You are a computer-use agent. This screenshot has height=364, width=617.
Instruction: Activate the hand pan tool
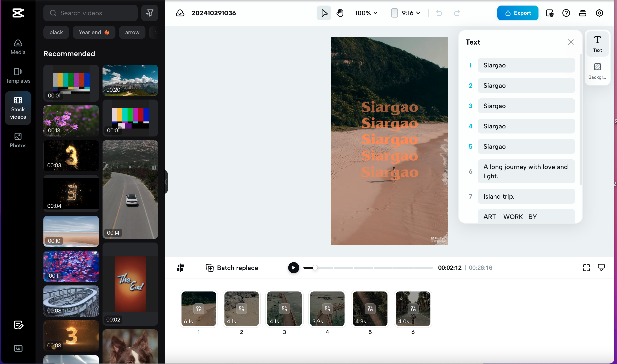[340, 13]
